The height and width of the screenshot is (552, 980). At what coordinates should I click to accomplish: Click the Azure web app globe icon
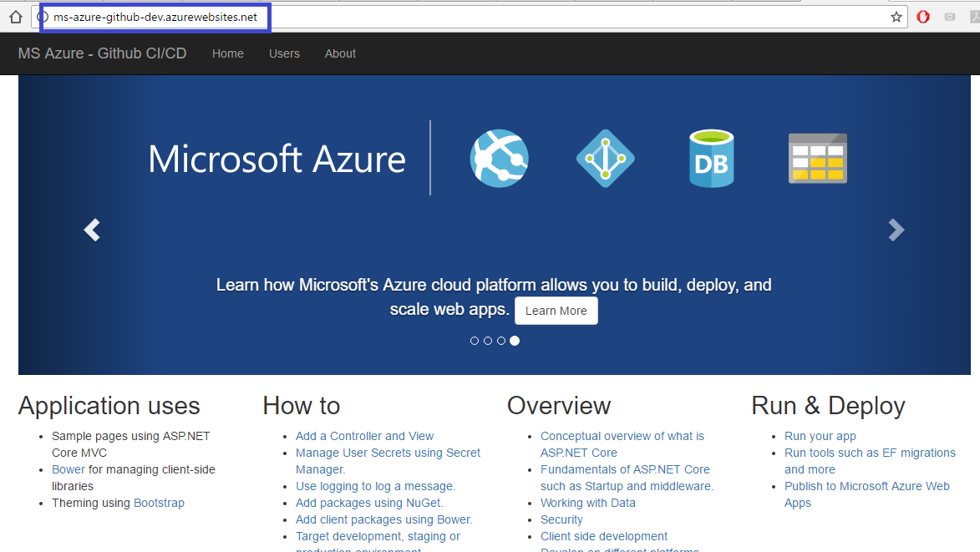pyautogui.click(x=499, y=158)
